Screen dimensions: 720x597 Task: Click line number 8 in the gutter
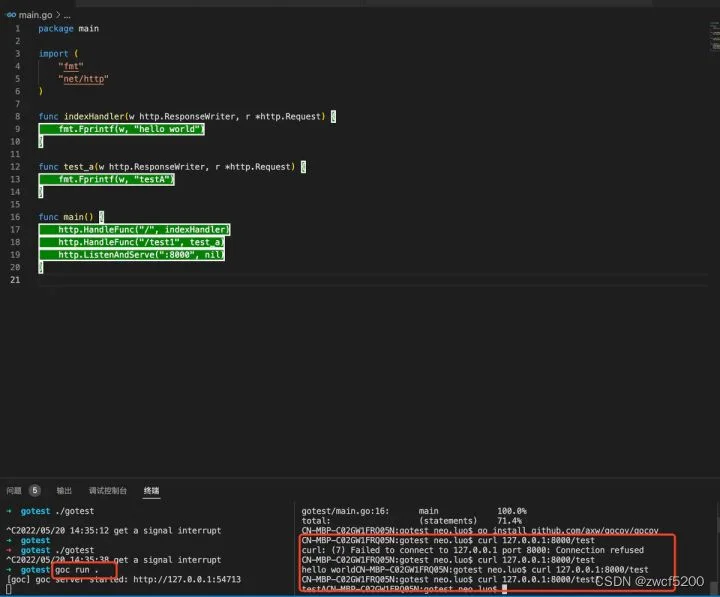point(17,116)
